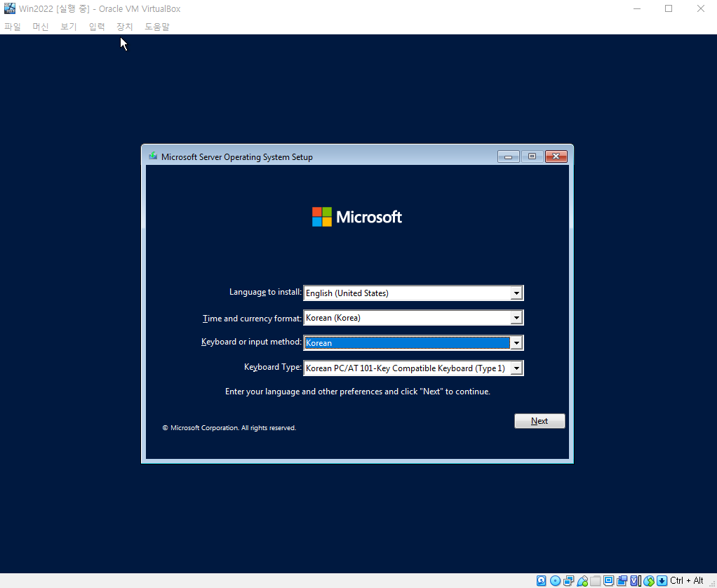
Task: Click the 'Keyboard or input method:' label
Action: pyautogui.click(x=251, y=342)
